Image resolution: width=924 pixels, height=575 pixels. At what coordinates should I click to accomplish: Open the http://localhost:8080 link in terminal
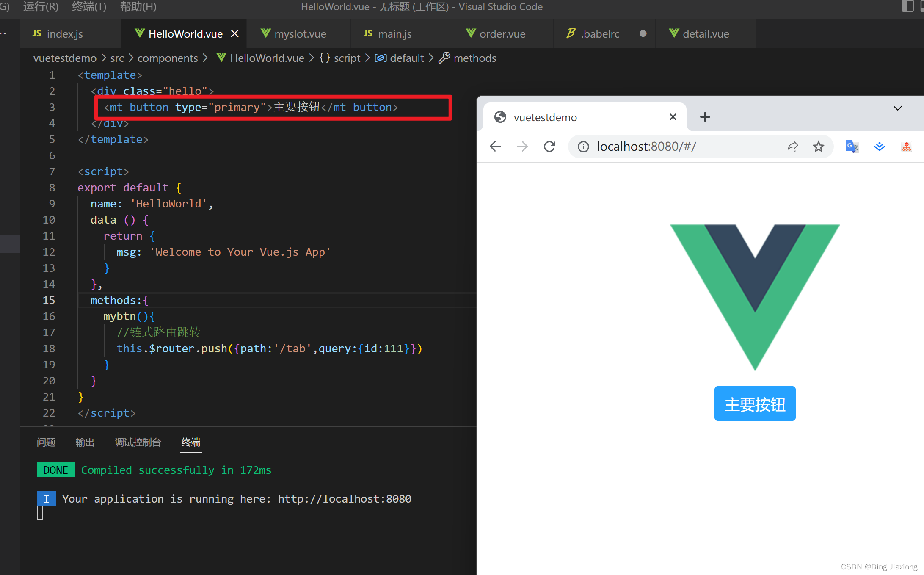[344, 499]
